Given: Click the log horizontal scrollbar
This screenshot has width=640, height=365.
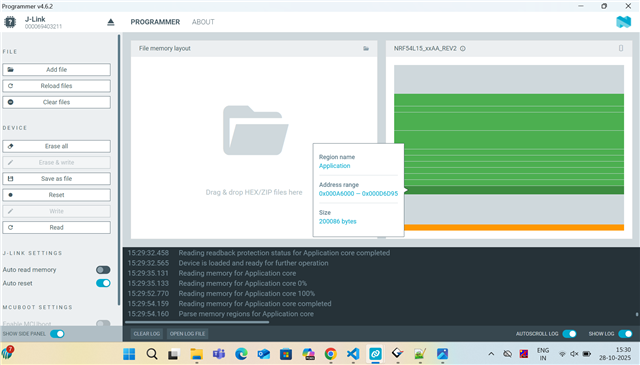Looking at the screenshot, I should [x=198, y=322].
